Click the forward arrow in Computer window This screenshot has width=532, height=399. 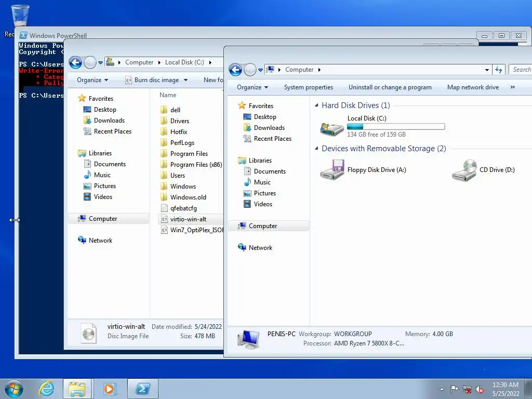click(250, 70)
